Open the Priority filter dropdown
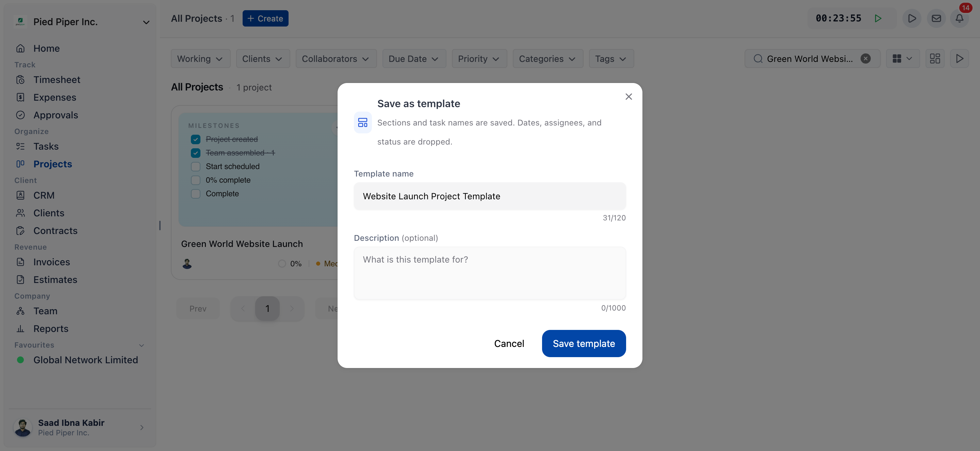Image resolution: width=980 pixels, height=451 pixels. pyautogui.click(x=479, y=59)
